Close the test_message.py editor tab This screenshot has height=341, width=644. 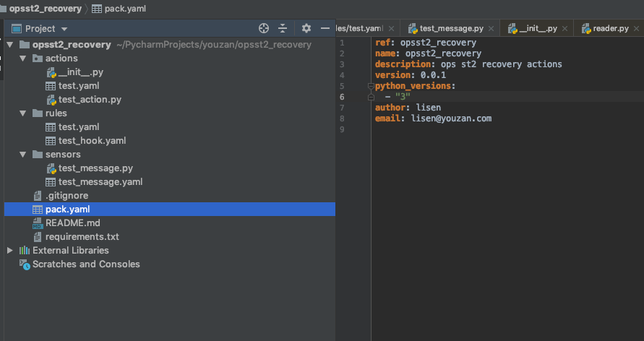[x=492, y=28]
